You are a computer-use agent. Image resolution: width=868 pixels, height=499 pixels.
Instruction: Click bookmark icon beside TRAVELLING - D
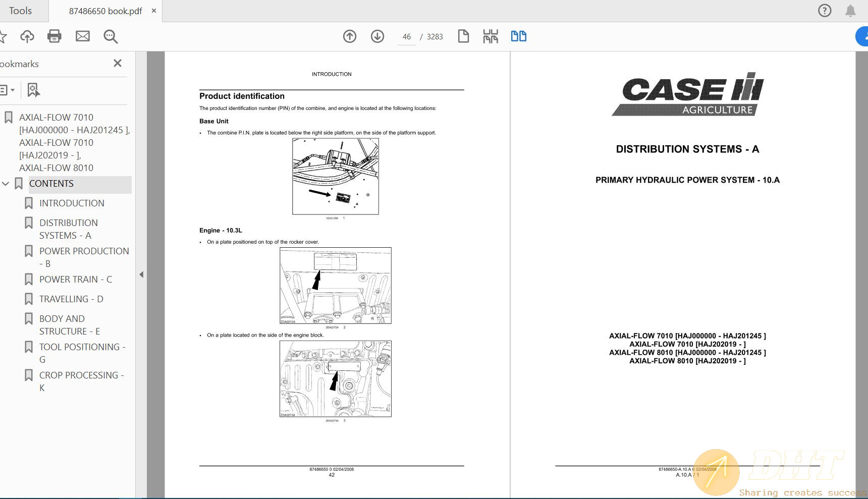(29, 299)
